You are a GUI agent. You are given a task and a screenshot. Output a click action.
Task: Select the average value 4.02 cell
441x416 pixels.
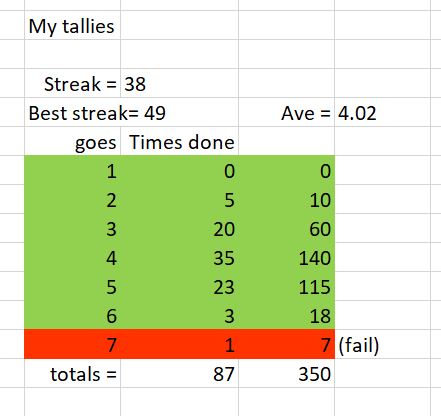tap(382, 112)
